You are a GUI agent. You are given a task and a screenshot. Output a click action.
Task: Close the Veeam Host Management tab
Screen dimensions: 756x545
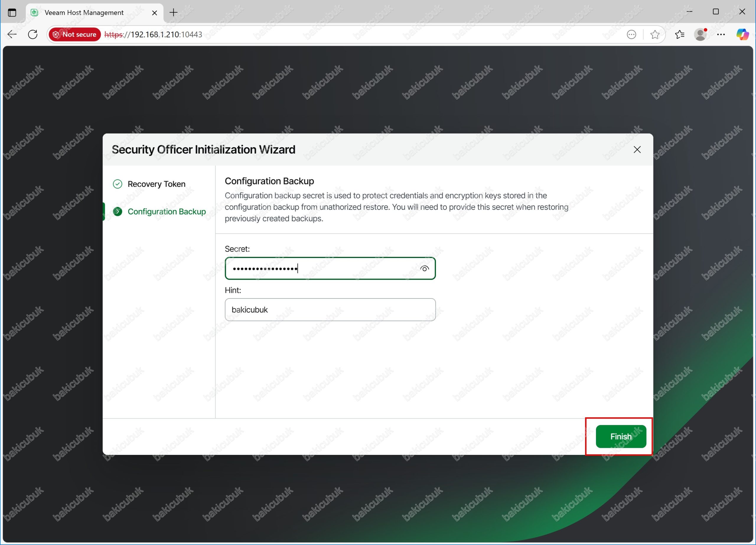154,13
